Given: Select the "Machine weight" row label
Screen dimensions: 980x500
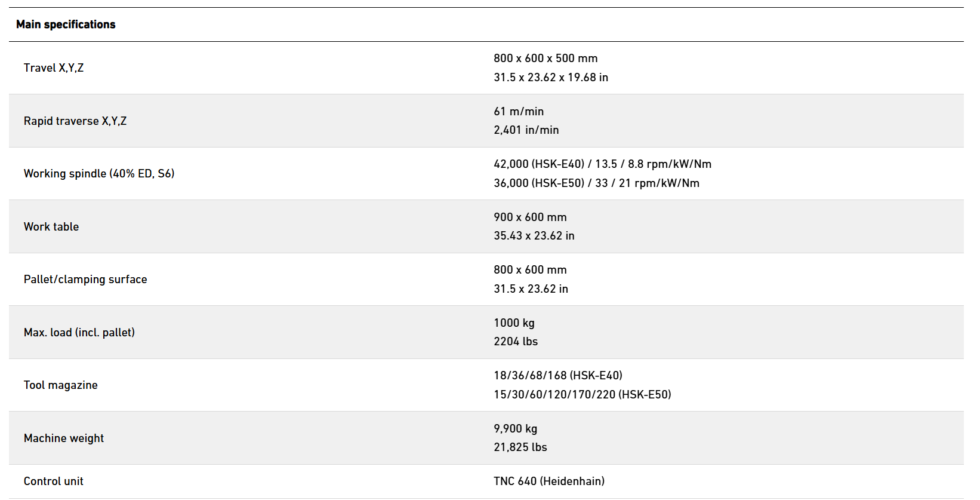Looking at the screenshot, I should [64, 438].
